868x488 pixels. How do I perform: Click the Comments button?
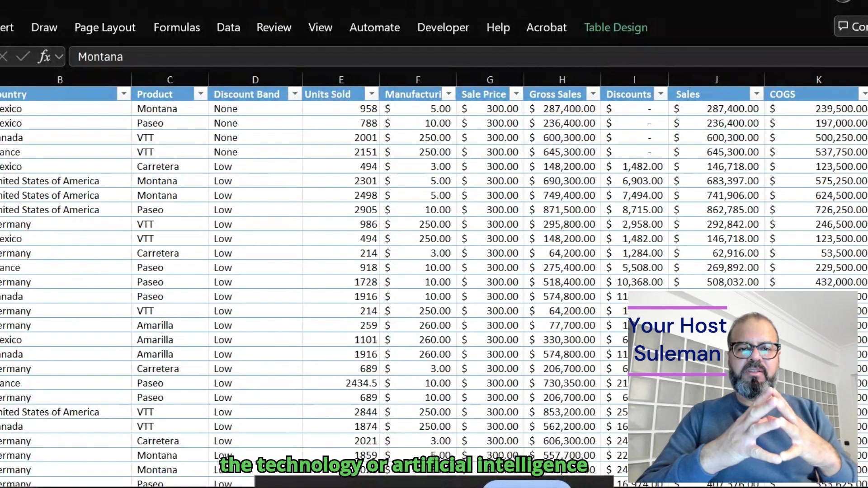[852, 27]
